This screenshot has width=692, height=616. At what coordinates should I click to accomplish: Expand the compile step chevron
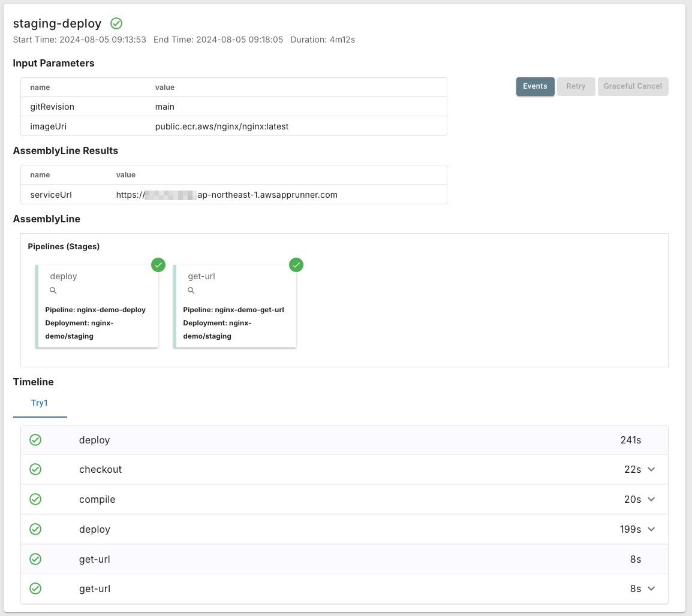651,499
